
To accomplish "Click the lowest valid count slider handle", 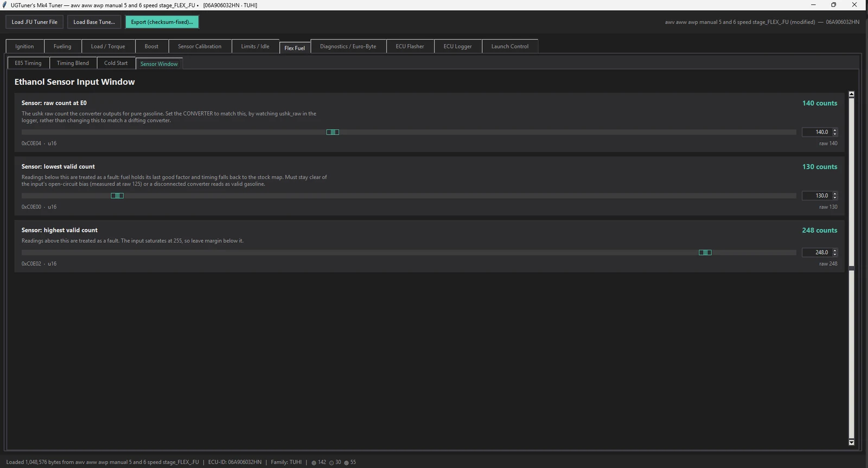I will pyautogui.click(x=117, y=195).
